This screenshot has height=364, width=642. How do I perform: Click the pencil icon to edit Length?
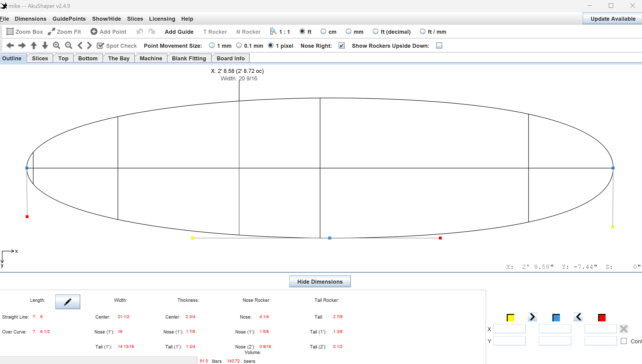pyautogui.click(x=68, y=301)
